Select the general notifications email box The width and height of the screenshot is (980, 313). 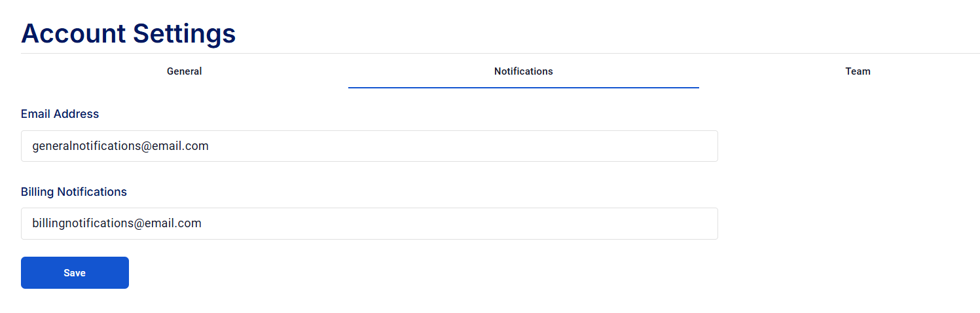(x=369, y=146)
